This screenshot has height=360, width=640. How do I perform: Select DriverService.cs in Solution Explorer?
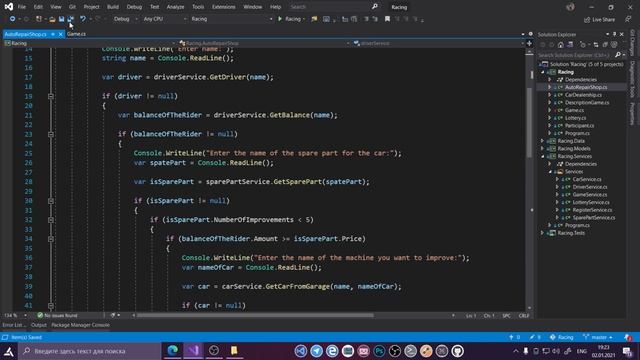click(x=590, y=187)
